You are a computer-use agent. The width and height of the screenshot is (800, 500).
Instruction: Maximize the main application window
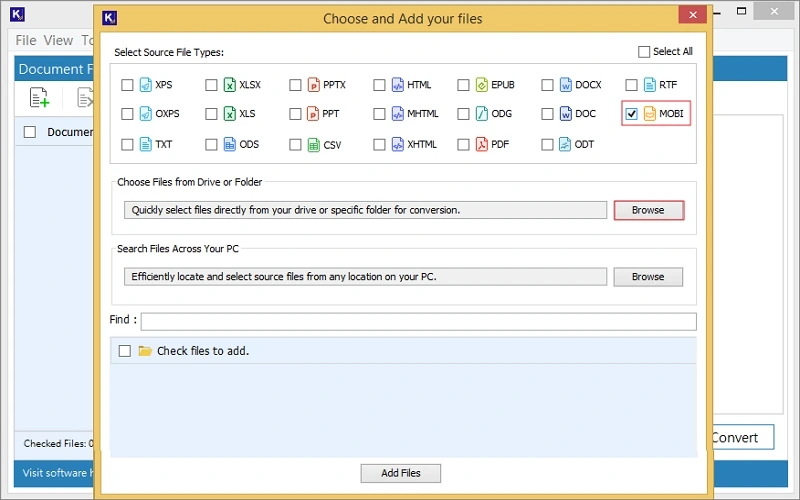[741, 11]
